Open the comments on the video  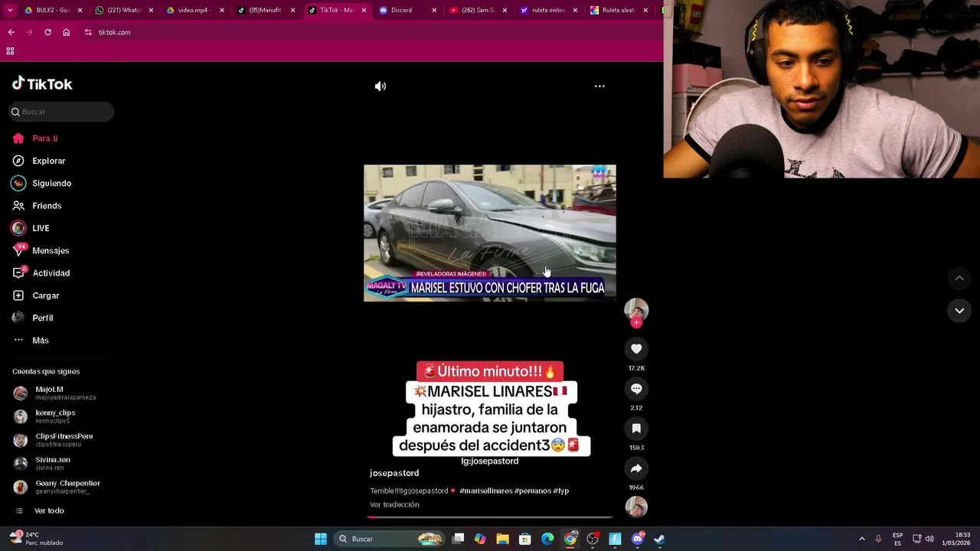pyautogui.click(x=636, y=389)
